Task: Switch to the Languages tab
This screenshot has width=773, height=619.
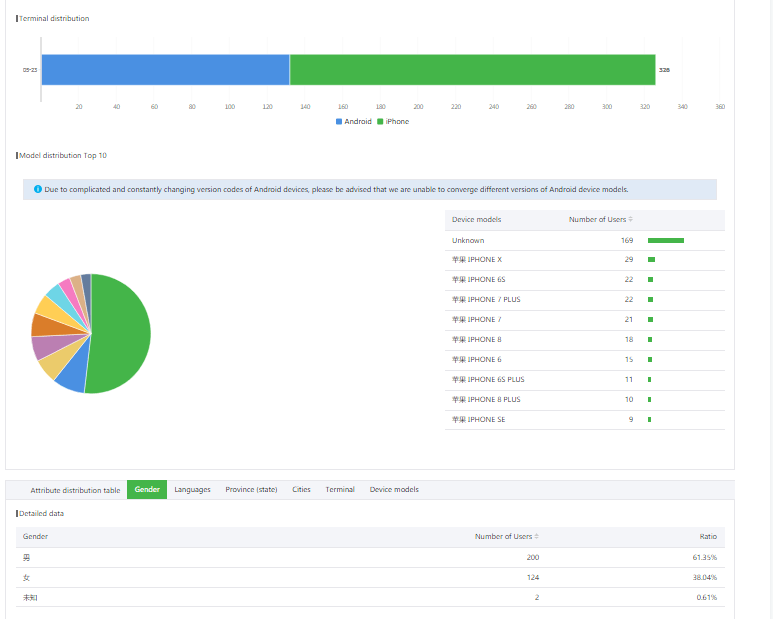Action: [x=192, y=490]
